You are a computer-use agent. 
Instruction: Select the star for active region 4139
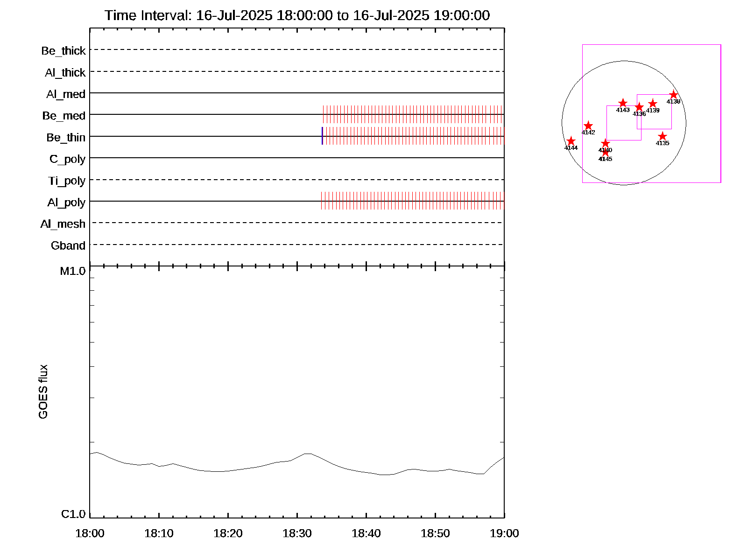point(653,104)
